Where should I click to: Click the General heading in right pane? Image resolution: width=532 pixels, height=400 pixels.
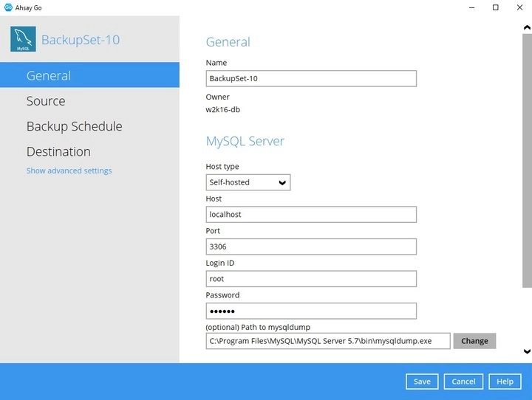[x=228, y=42]
